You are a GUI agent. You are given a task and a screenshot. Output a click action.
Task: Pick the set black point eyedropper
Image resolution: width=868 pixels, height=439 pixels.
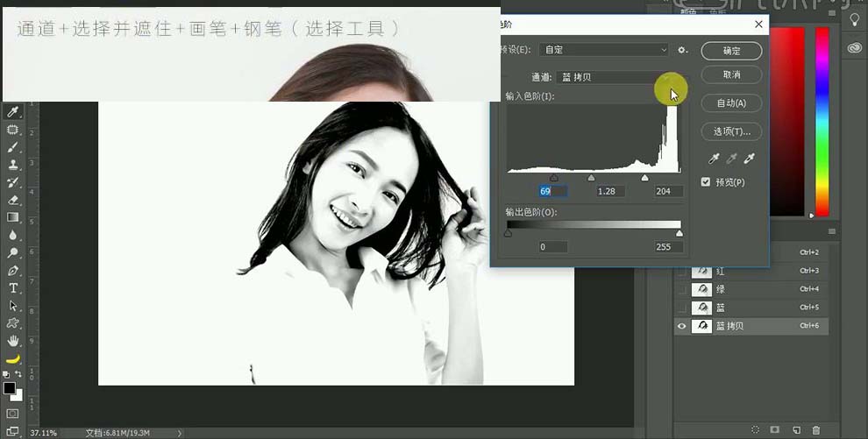714,159
